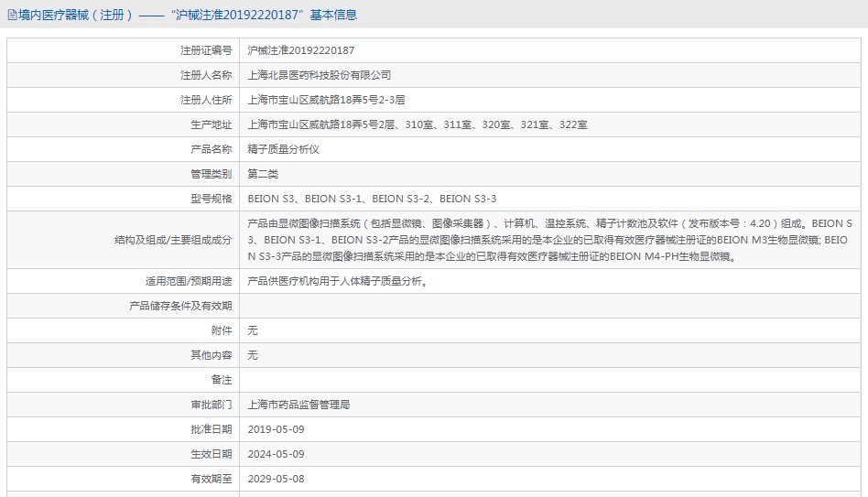This screenshot has height=497, width=868.
Task: Click the label 审批部门
Action: tap(212, 405)
